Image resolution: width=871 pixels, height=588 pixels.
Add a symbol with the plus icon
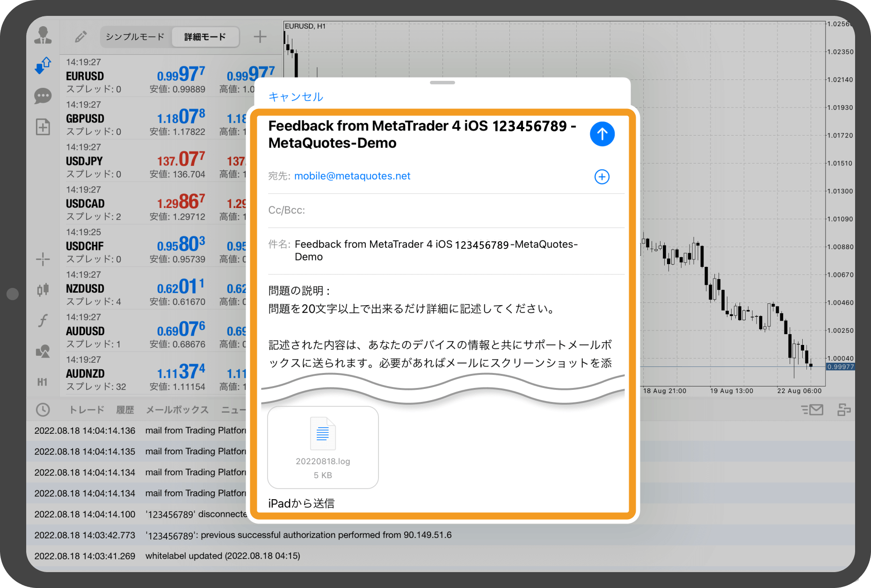tap(260, 36)
